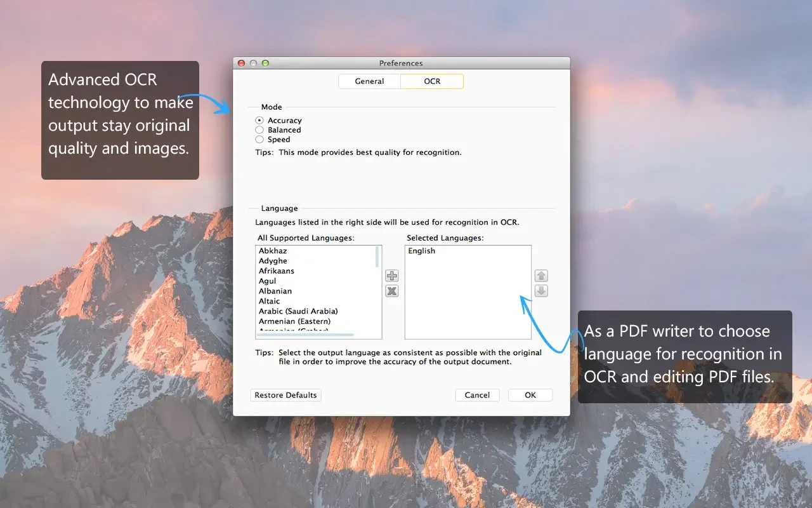Confirm settings with the OK button
812x508 pixels.
tap(530, 395)
